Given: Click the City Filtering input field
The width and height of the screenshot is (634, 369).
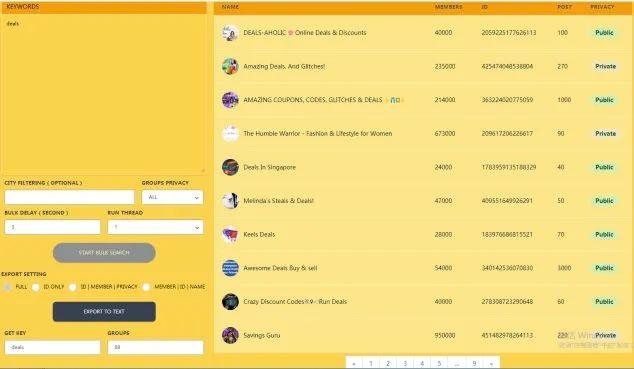Looking at the screenshot, I should tap(69, 197).
